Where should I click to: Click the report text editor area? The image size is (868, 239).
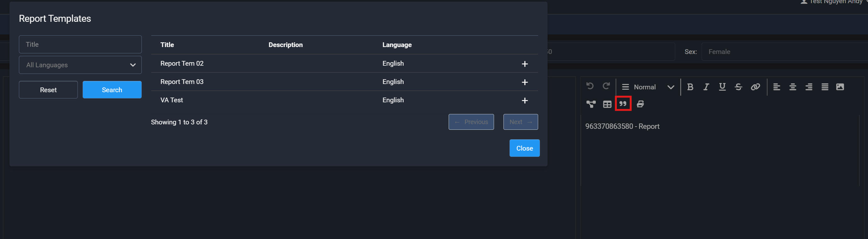[720, 150]
